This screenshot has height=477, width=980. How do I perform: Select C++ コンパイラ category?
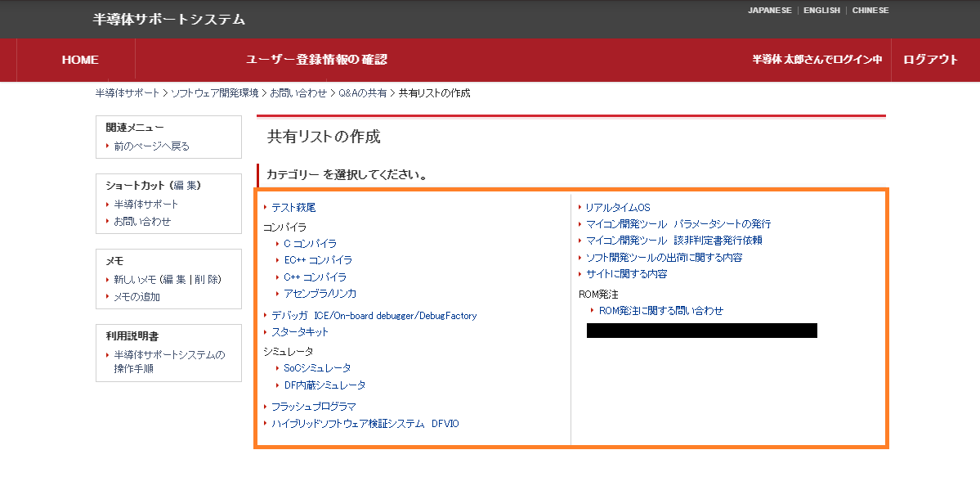(315, 277)
